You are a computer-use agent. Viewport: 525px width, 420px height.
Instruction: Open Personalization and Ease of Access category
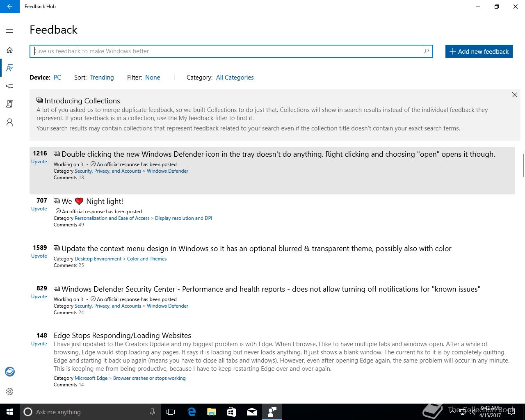pyautogui.click(x=112, y=218)
